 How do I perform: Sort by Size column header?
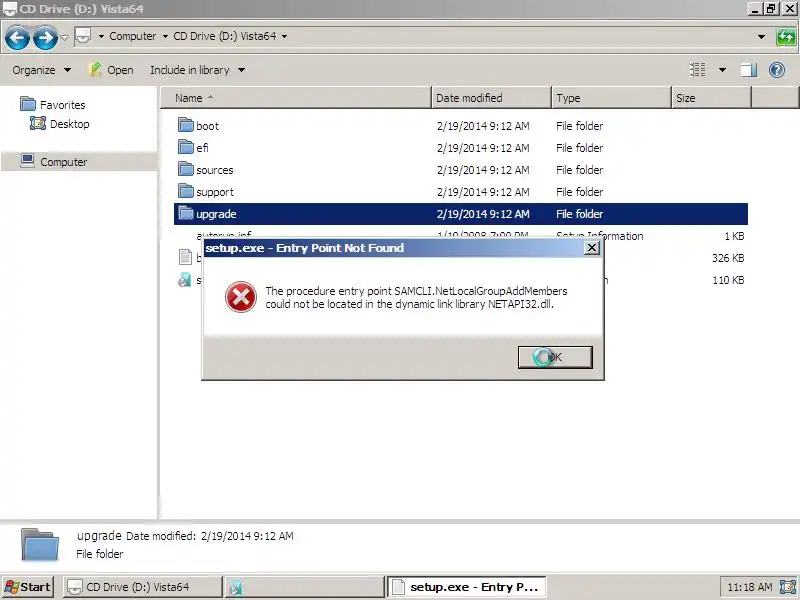[711, 98]
